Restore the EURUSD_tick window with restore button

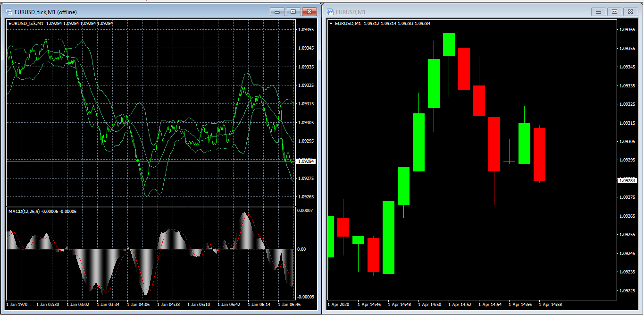293,12
